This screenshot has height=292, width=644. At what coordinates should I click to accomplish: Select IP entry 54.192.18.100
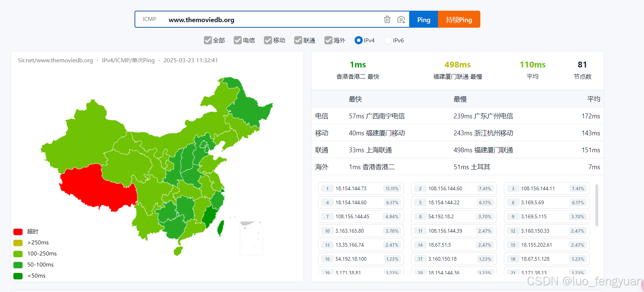tap(361, 259)
